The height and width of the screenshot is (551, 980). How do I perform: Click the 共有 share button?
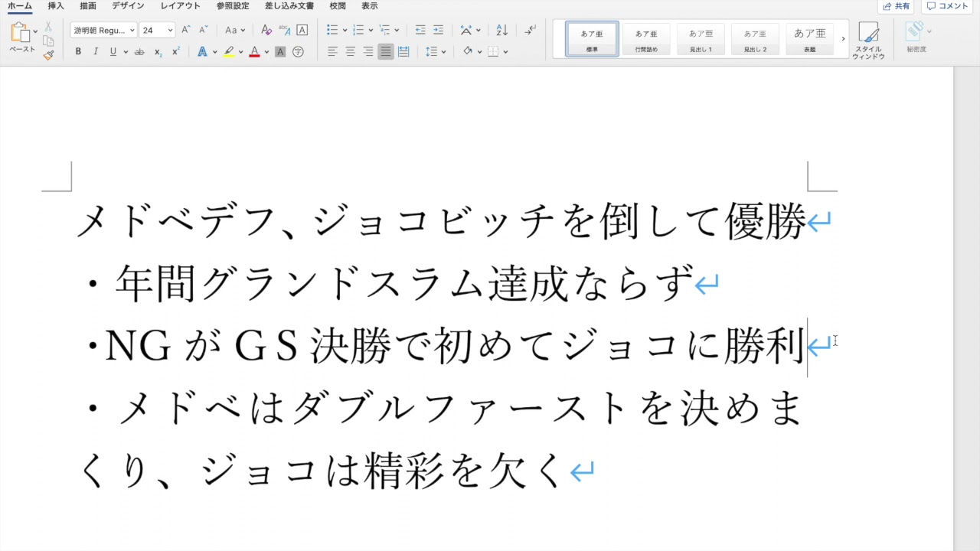[897, 6]
